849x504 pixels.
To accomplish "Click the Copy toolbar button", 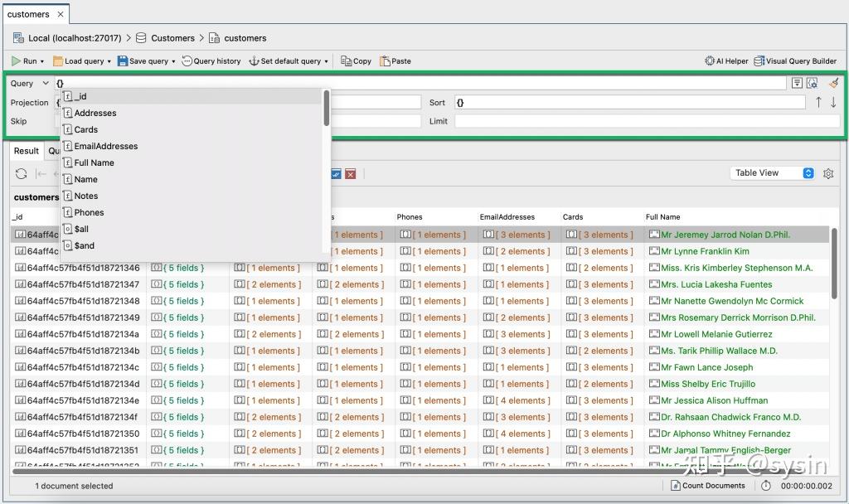I will click(356, 61).
